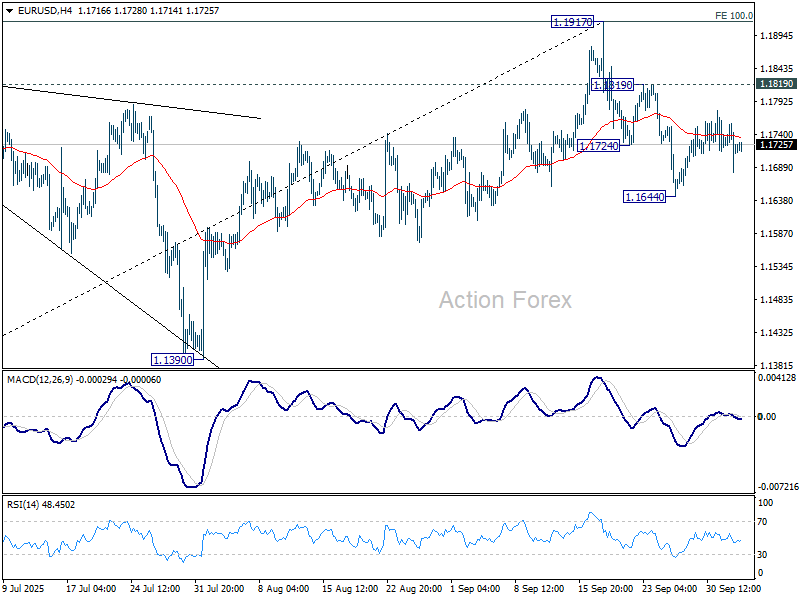Select the 1.18190 label near the peak
800x600 pixels.
coord(612,86)
